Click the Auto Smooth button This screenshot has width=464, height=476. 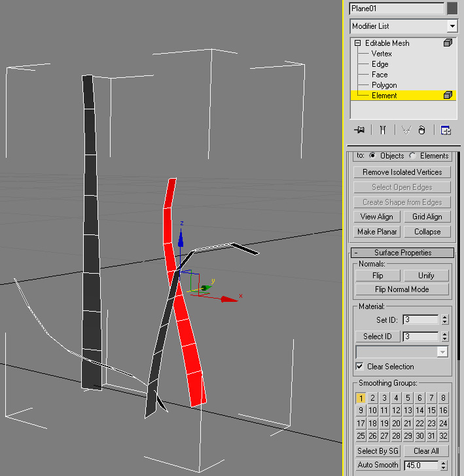[378, 465]
